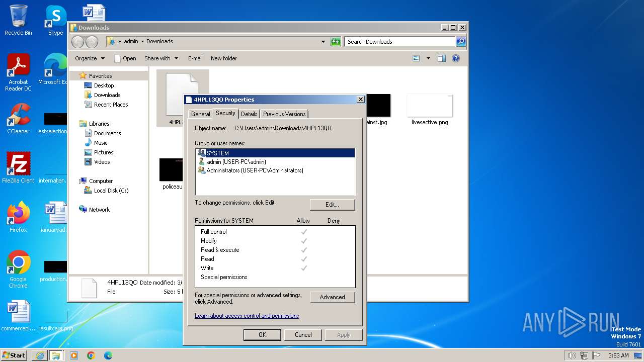Select Downloads in navigation pane

pos(107,95)
